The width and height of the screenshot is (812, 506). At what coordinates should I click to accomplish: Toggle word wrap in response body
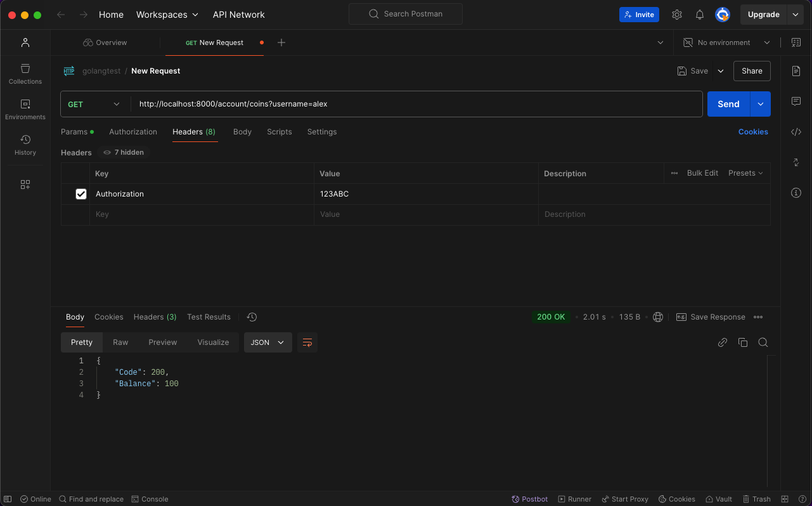pyautogui.click(x=307, y=342)
